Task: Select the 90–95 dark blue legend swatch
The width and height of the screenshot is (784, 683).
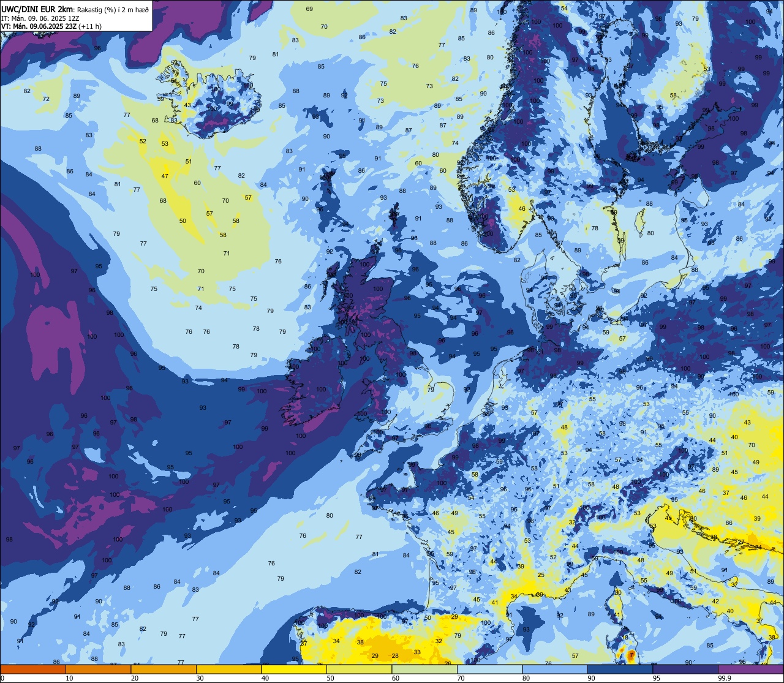Action: pos(620,669)
